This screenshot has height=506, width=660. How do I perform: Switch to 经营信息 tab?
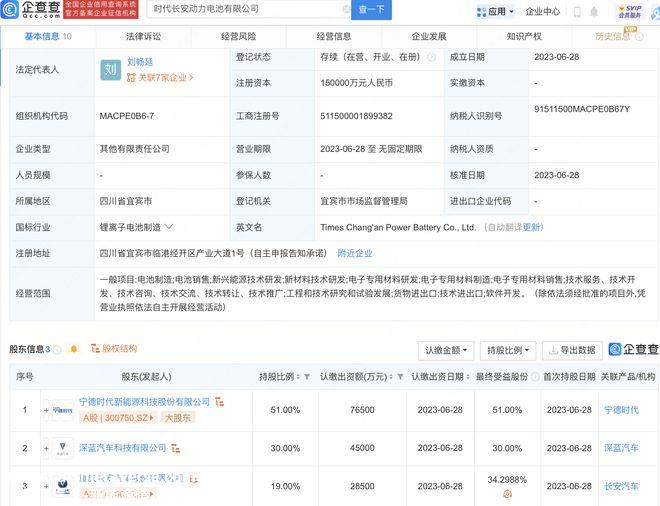point(334,37)
